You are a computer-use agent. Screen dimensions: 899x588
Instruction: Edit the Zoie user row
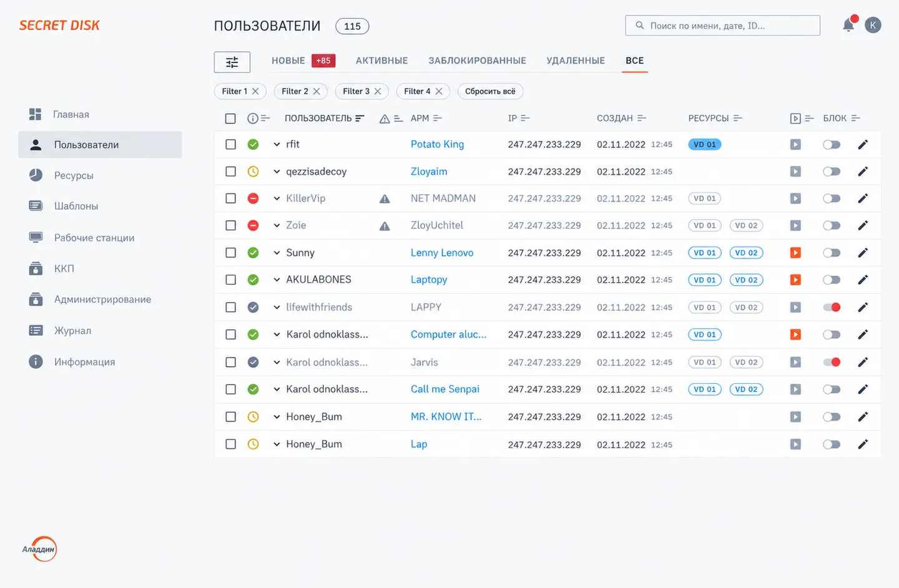[863, 225]
